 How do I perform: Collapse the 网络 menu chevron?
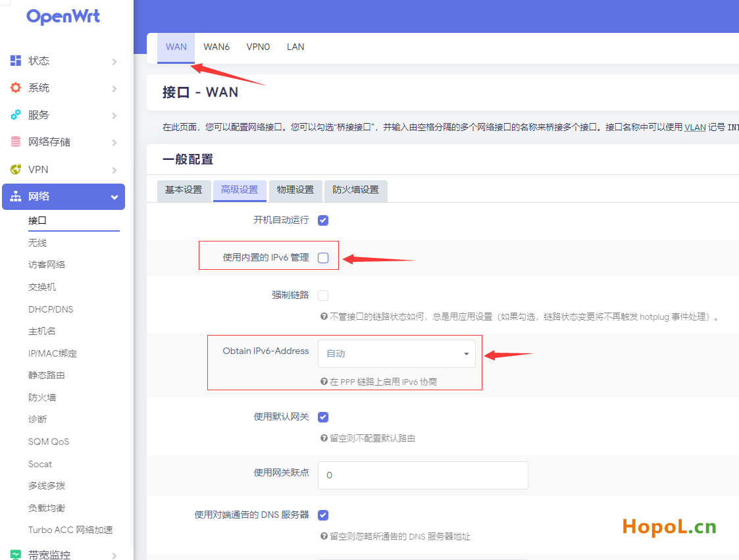pos(114,197)
